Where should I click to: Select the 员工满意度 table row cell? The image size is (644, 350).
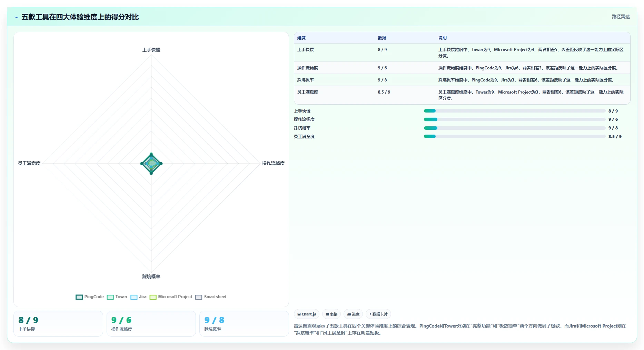tap(308, 92)
